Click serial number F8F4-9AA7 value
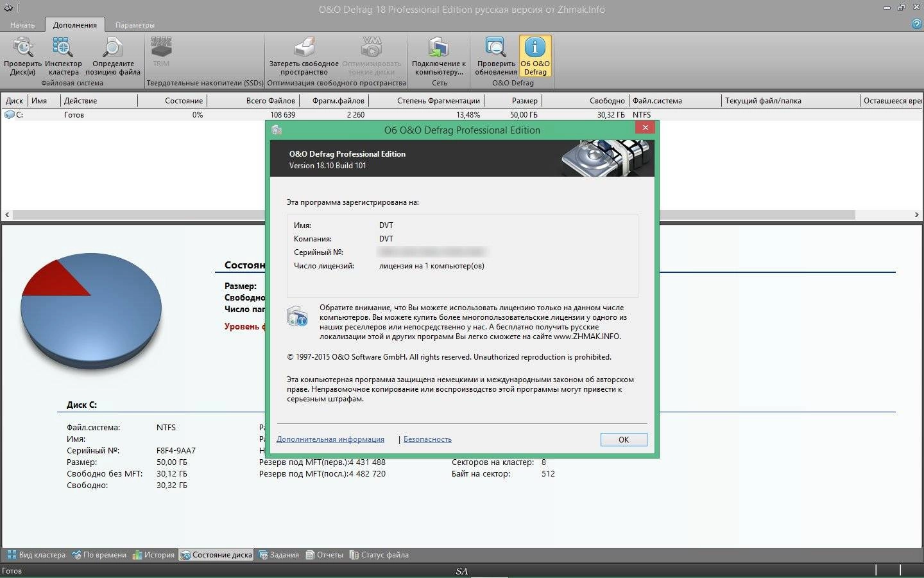924x578 pixels. (176, 451)
